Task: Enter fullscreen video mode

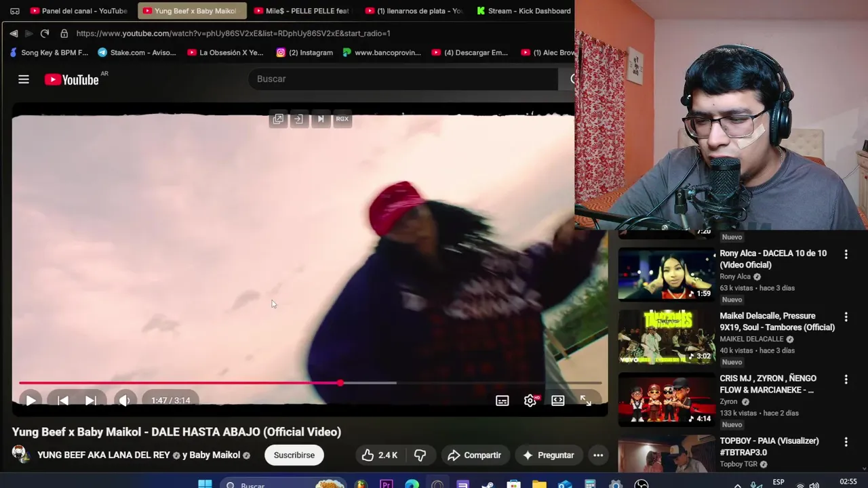Action: [x=586, y=401]
